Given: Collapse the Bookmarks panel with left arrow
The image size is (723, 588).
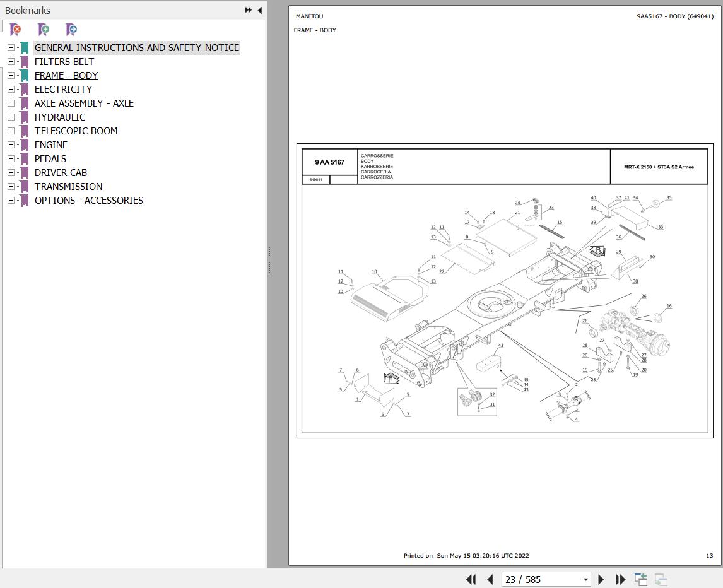Looking at the screenshot, I should click(x=260, y=10).
